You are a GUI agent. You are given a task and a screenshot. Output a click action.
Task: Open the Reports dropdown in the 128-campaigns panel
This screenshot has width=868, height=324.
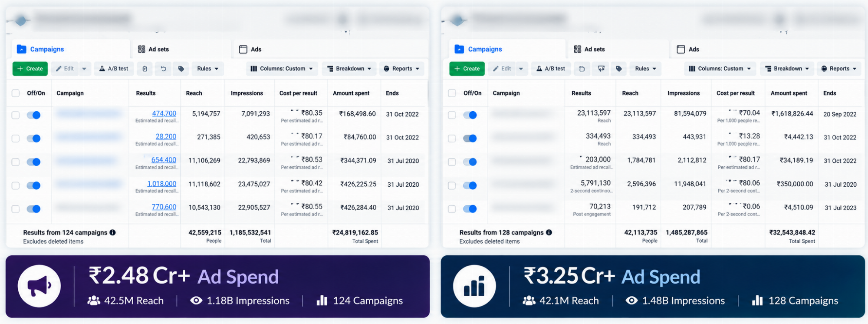tap(839, 69)
